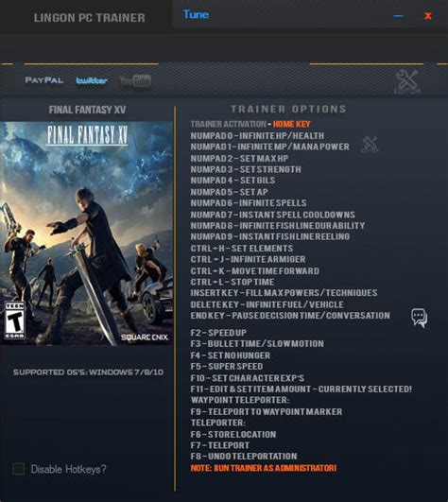Image resolution: width=448 pixels, height=502 pixels.
Task: Click F7 Teleport option
Action: 220,445
